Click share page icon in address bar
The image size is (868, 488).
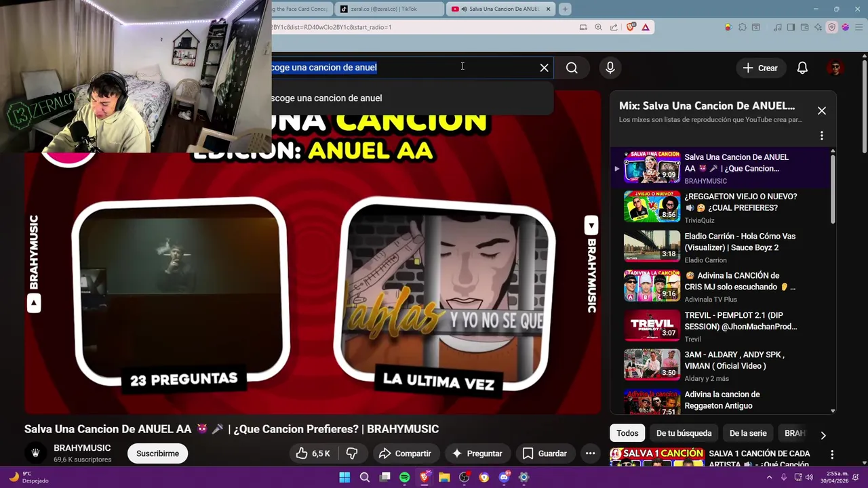[614, 27]
